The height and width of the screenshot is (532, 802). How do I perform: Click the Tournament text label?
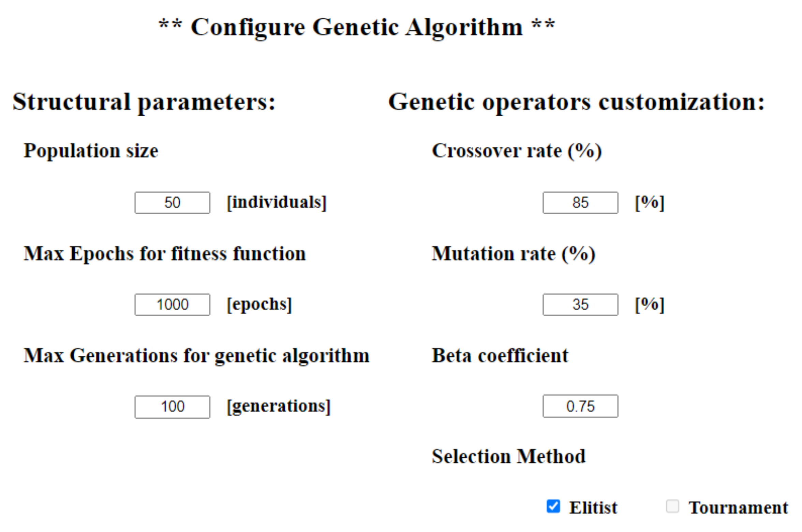tap(738, 507)
